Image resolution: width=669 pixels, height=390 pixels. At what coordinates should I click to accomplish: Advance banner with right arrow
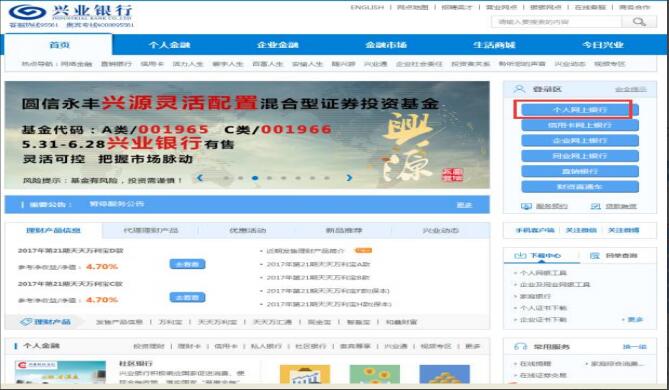349,178
